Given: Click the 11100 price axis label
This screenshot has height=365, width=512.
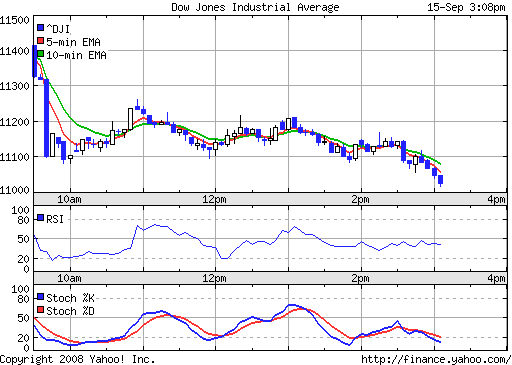Looking at the screenshot, I should pyautogui.click(x=15, y=157).
